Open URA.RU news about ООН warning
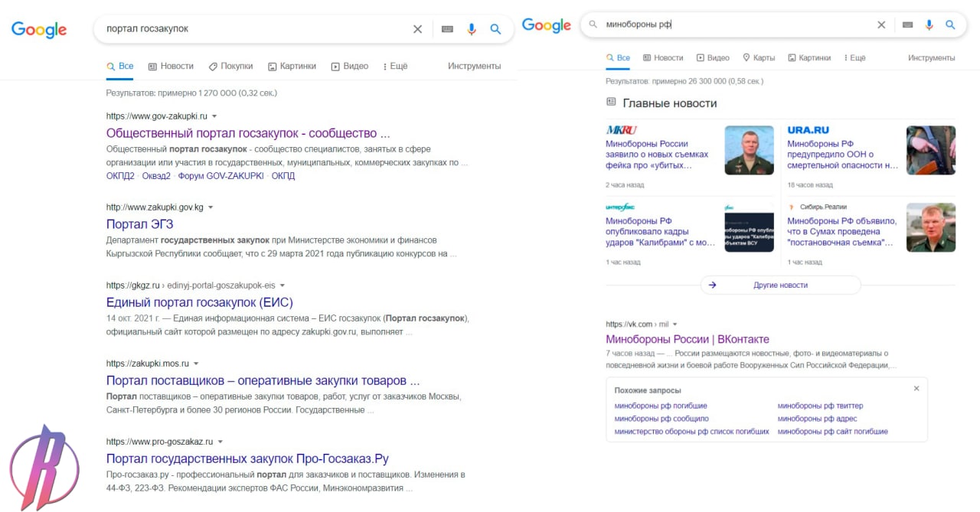 click(843, 154)
